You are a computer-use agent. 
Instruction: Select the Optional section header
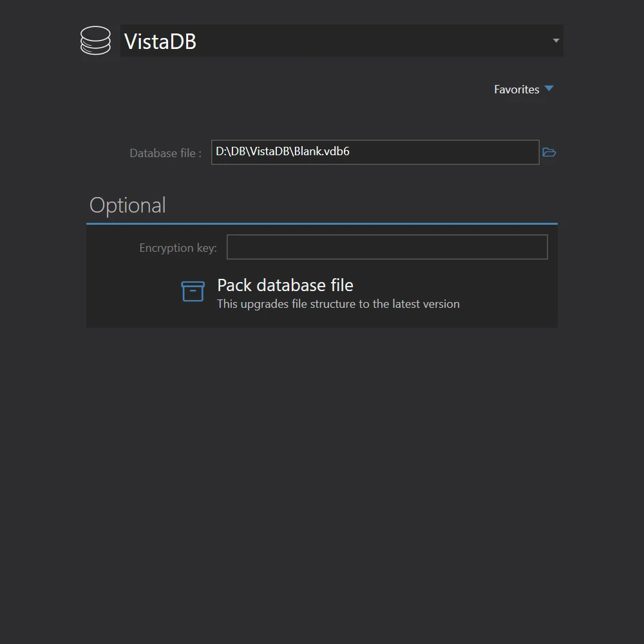pos(127,205)
